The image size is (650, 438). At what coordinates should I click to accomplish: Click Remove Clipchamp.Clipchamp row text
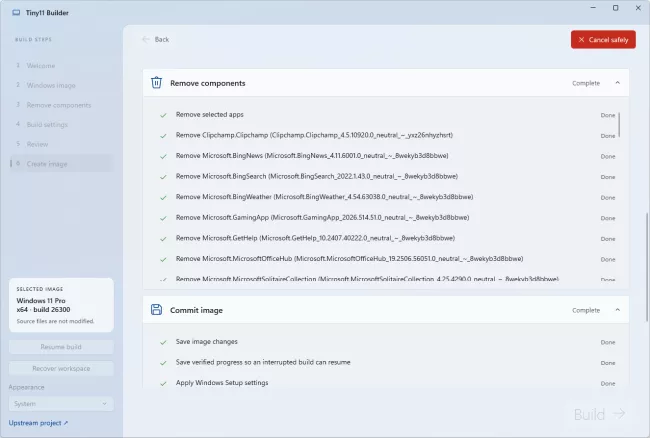314,135
